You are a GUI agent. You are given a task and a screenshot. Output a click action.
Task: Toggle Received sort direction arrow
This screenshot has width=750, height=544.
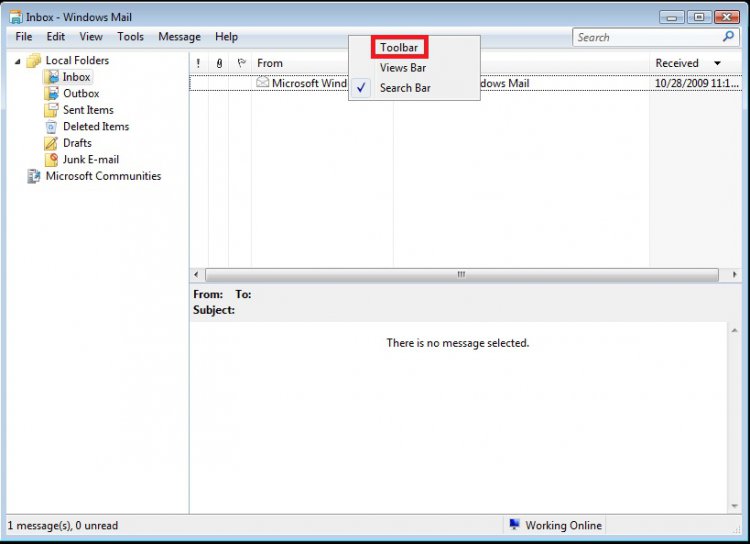pos(717,63)
